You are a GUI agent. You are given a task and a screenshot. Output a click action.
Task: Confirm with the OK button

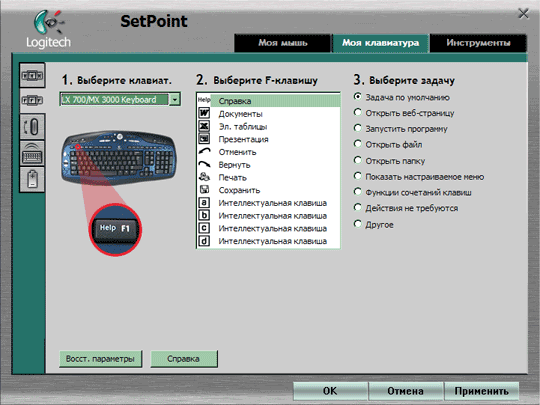pos(330,391)
